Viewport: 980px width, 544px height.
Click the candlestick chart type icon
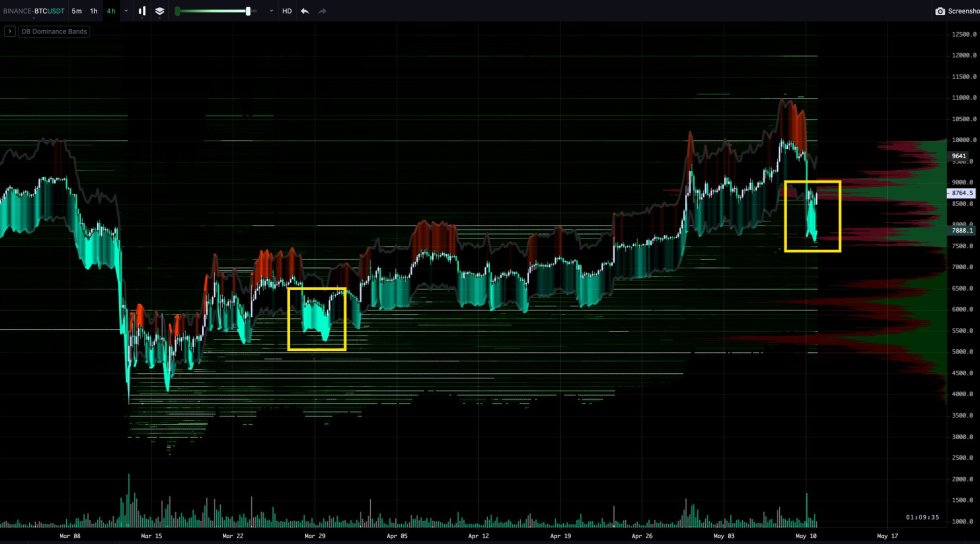click(142, 11)
